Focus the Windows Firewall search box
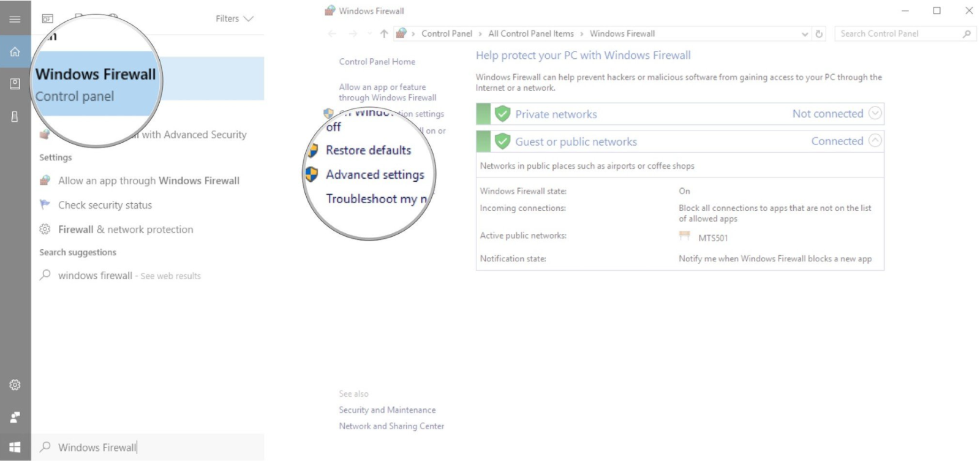Viewport: 980px width, 461px height. pyautogui.click(x=148, y=448)
